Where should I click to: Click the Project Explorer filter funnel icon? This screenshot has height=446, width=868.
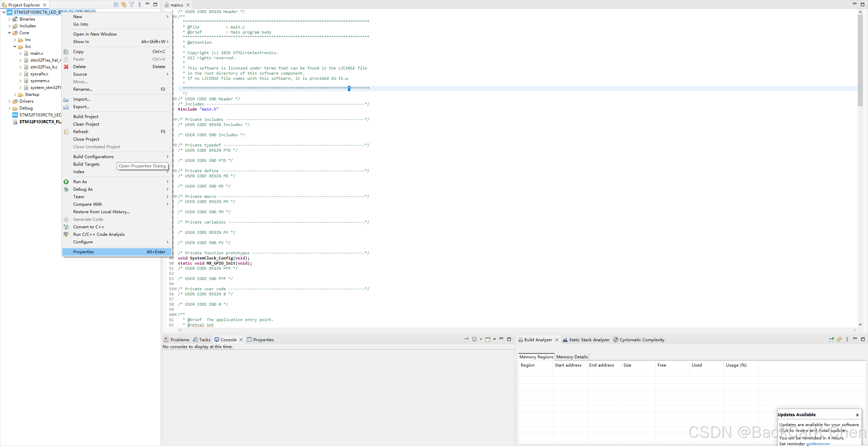tap(132, 5)
